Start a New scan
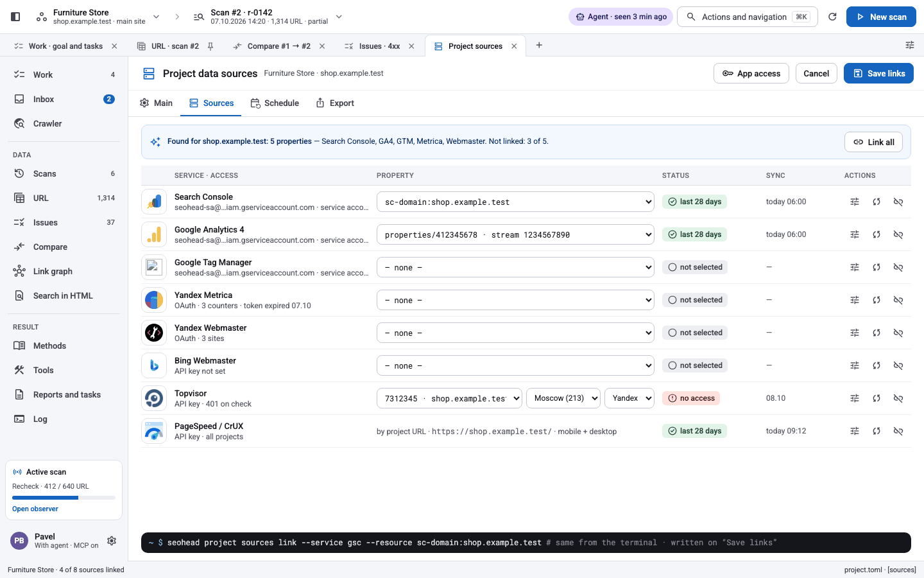The image size is (924, 578). (881, 17)
